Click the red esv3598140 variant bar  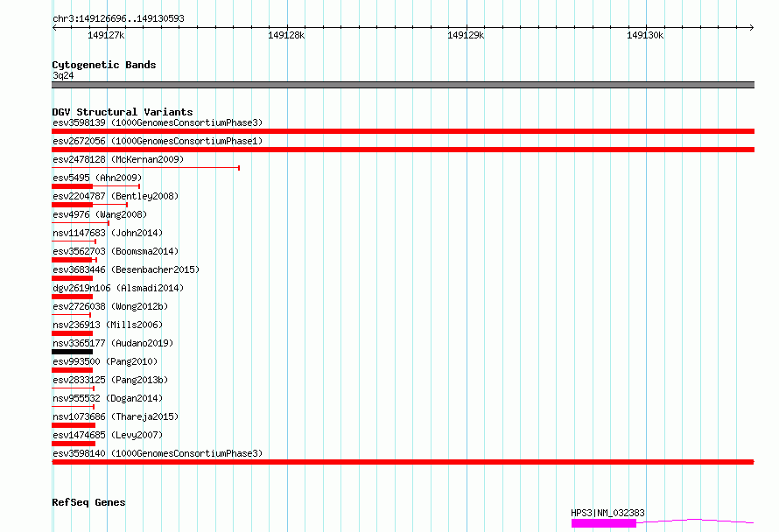(403, 462)
